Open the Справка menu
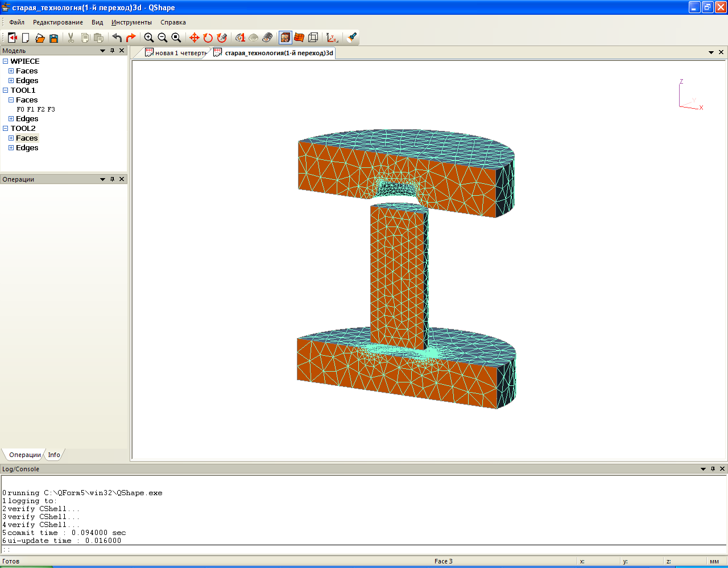Image resolution: width=728 pixels, height=568 pixels. point(173,22)
